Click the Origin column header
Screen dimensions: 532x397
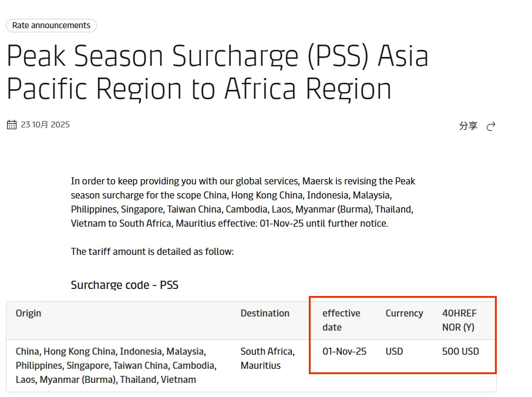29,313
